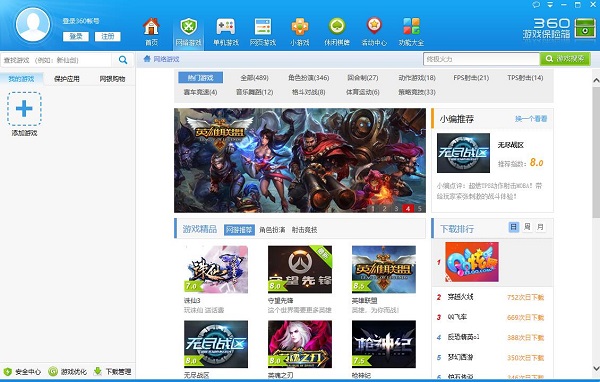Filter by 回合制(27)
Image resolution: width=600 pixels, height=382 pixels.
coord(363,78)
